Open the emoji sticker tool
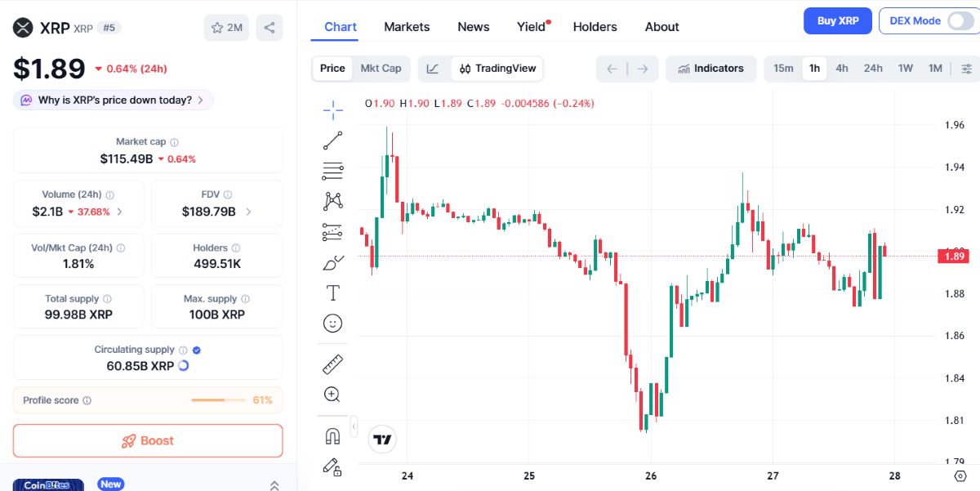The image size is (980, 491). tap(332, 323)
